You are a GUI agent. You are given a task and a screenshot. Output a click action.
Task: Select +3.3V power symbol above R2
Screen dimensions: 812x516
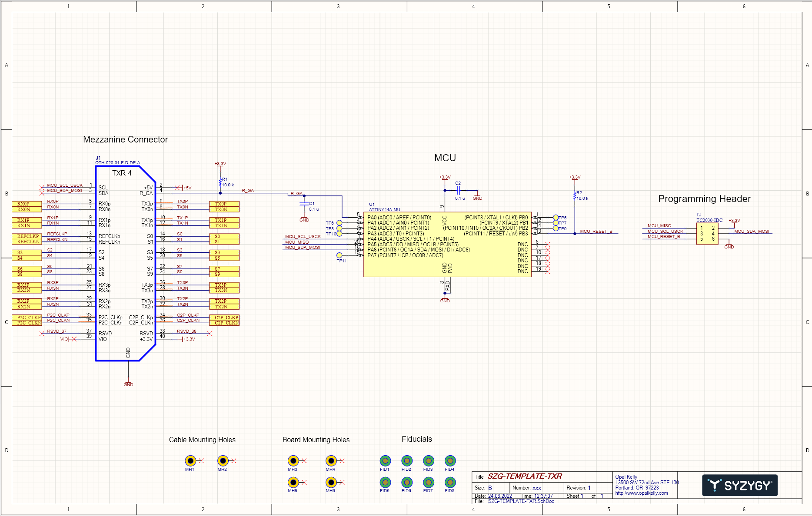[x=575, y=178]
